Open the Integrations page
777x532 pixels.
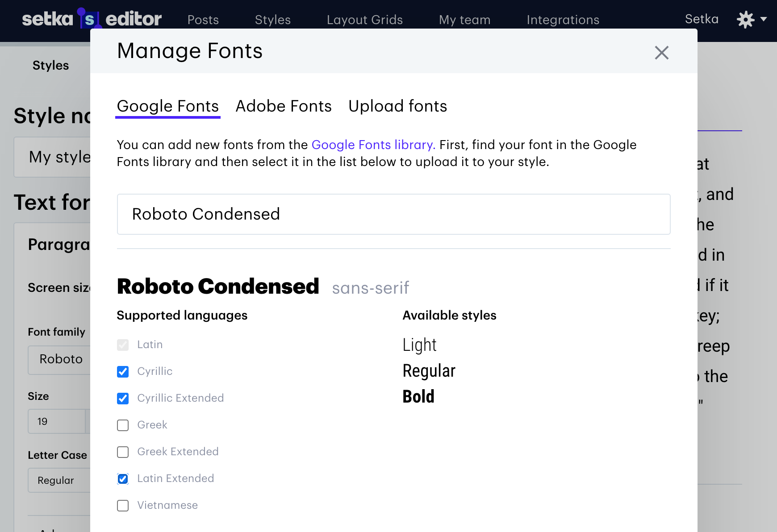(563, 20)
